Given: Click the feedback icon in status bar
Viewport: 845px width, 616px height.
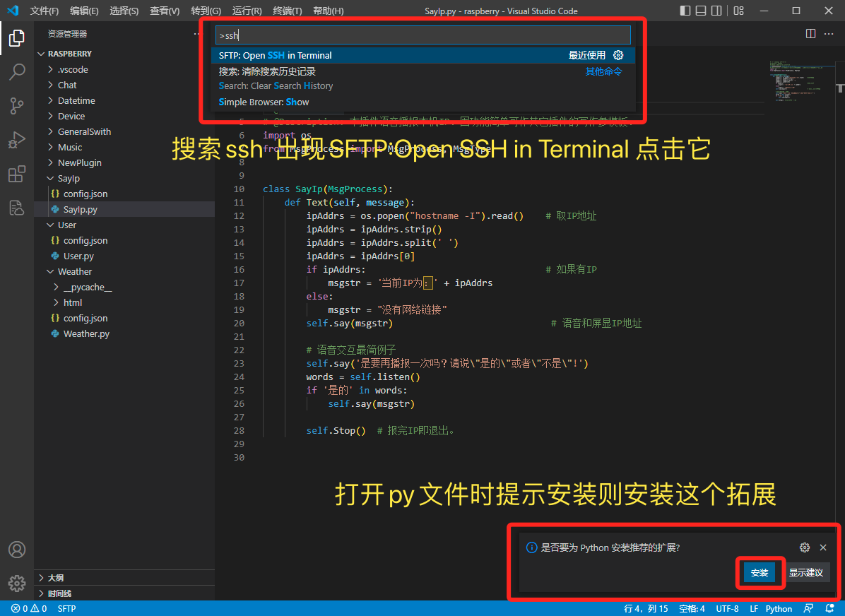Looking at the screenshot, I should pos(808,608).
